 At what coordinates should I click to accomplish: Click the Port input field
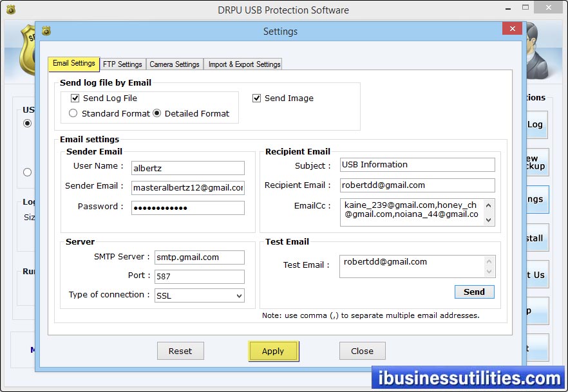click(x=199, y=277)
